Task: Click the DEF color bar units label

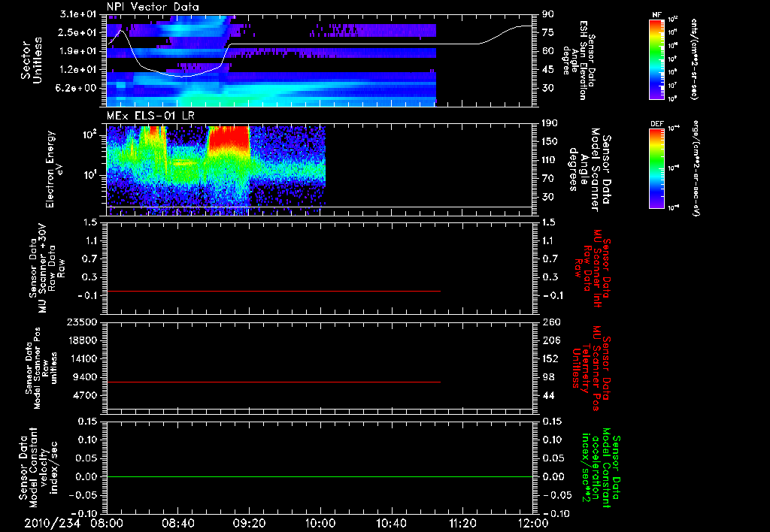Action: [x=696, y=168]
